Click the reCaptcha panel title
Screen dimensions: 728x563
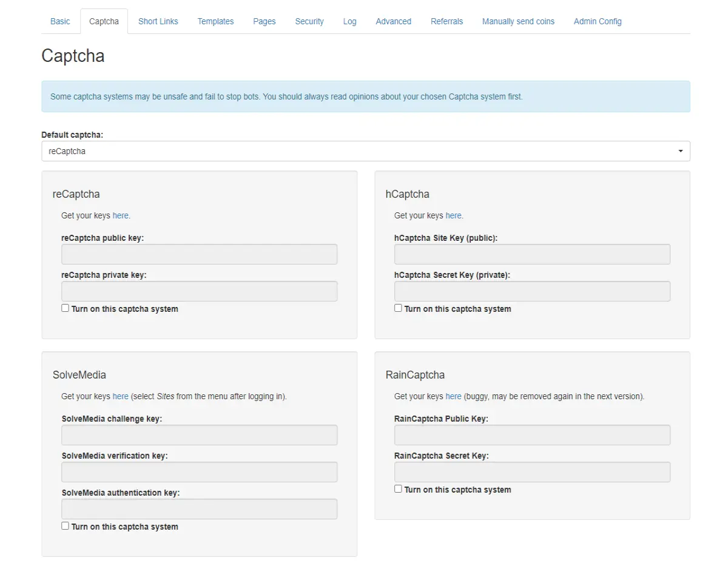click(76, 194)
